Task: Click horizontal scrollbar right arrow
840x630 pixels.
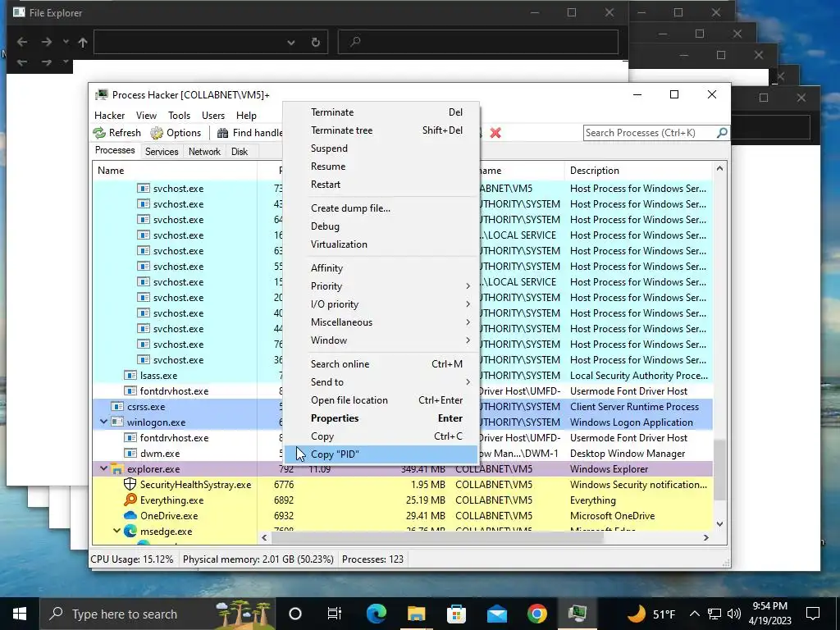Action: pos(706,537)
